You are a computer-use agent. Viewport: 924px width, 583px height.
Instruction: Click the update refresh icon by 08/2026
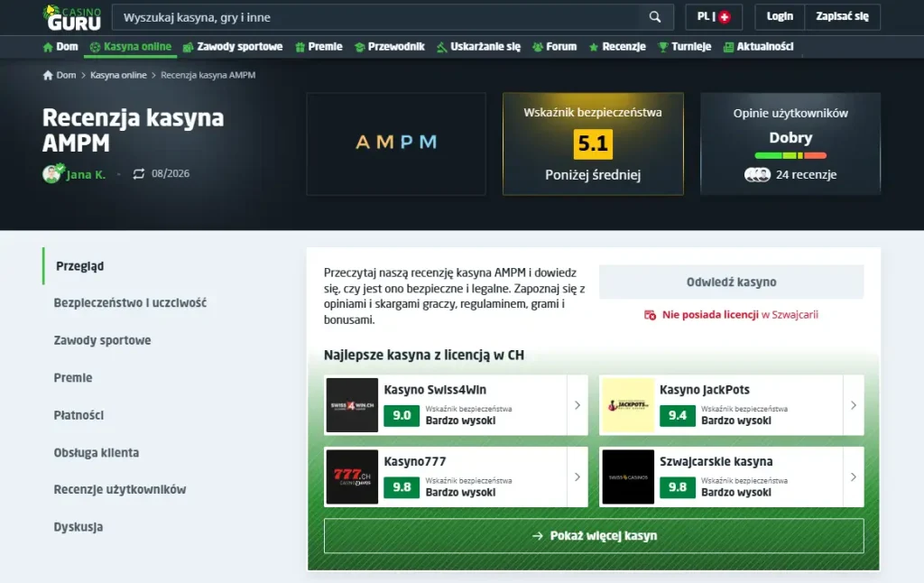tap(138, 173)
